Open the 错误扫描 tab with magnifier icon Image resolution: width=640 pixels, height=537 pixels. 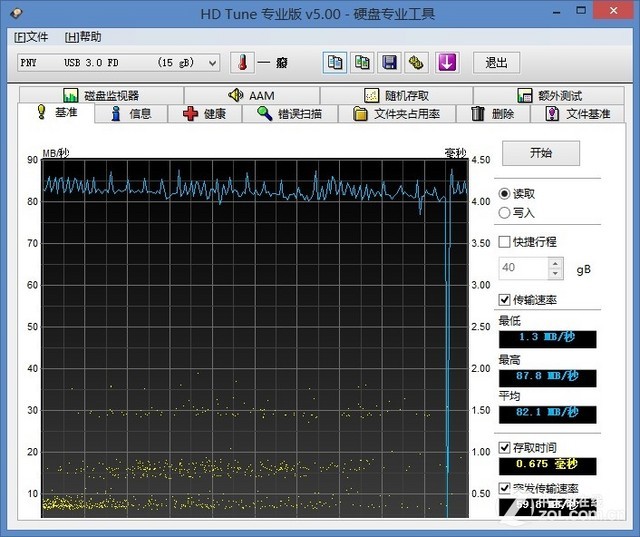289,114
